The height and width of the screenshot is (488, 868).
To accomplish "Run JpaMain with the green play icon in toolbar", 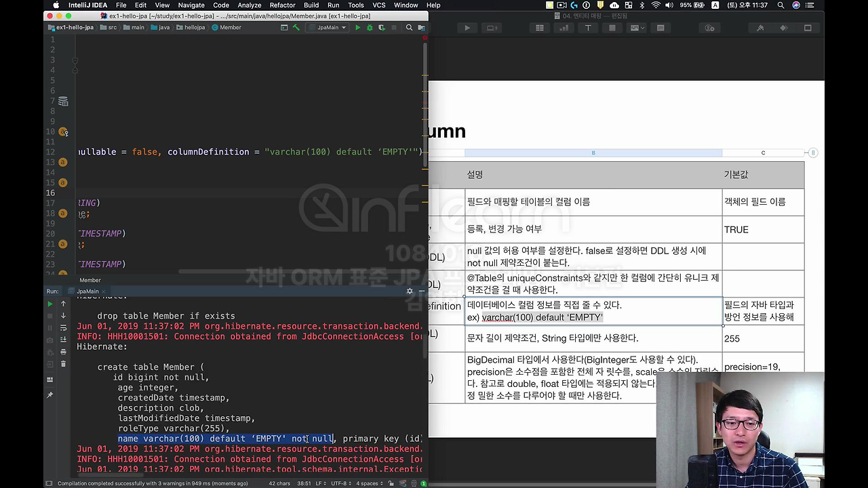I will 357,28.
